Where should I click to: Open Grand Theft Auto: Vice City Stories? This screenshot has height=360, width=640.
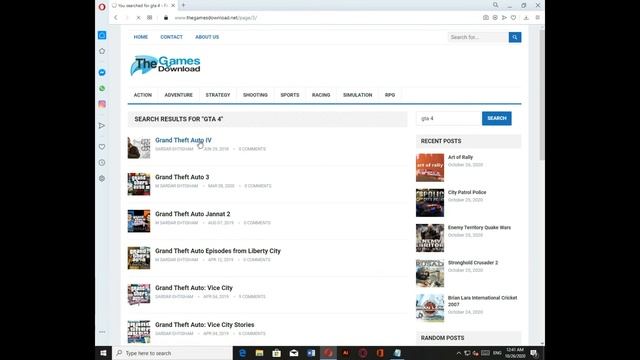coord(204,325)
